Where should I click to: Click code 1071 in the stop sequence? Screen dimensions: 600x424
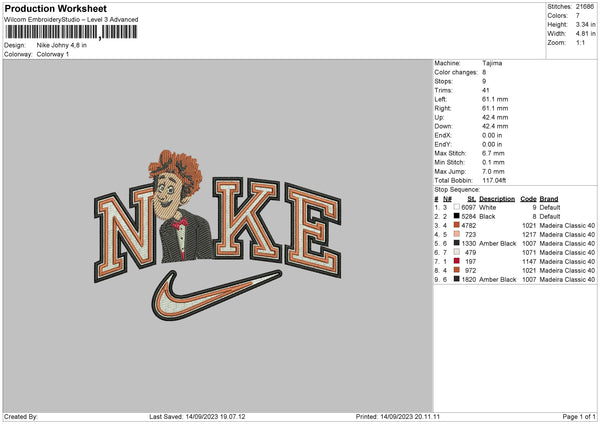coord(529,253)
